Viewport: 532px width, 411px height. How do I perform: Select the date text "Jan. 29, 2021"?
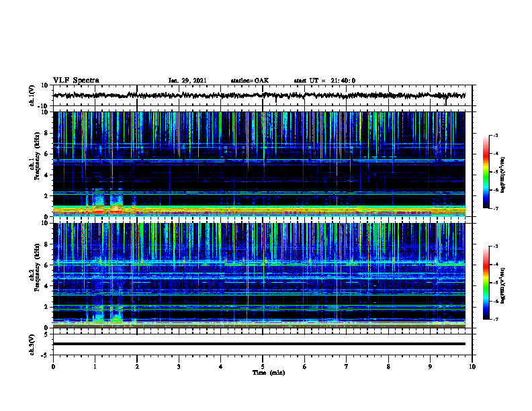[x=187, y=81]
